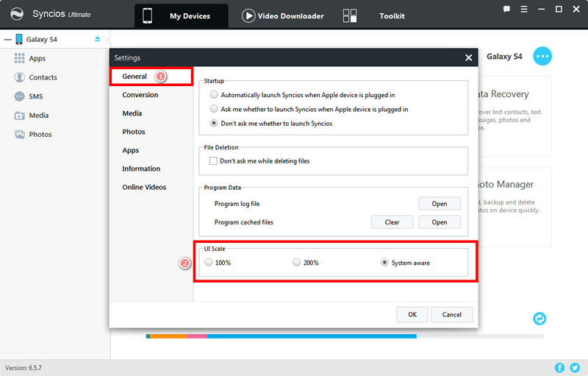Click the blue refresh sync icon
This screenshot has height=376, width=588.
click(x=540, y=319)
